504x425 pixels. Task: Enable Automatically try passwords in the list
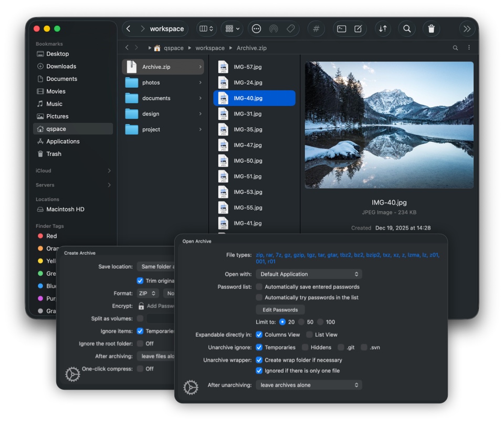[x=259, y=297]
